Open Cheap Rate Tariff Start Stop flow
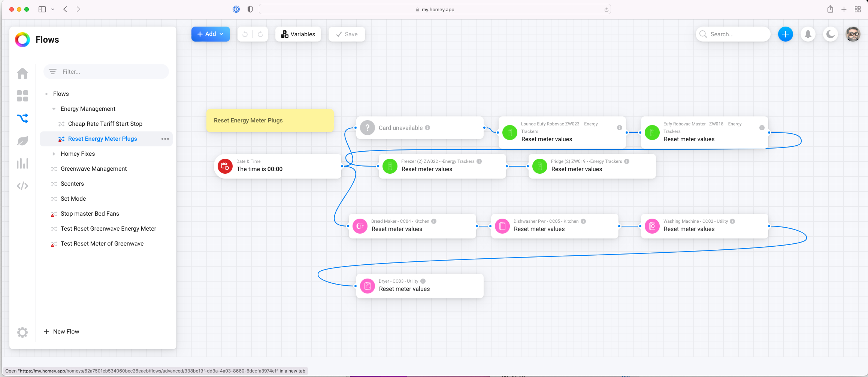The width and height of the screenshot is (868, 377). [x=106, y=124]
